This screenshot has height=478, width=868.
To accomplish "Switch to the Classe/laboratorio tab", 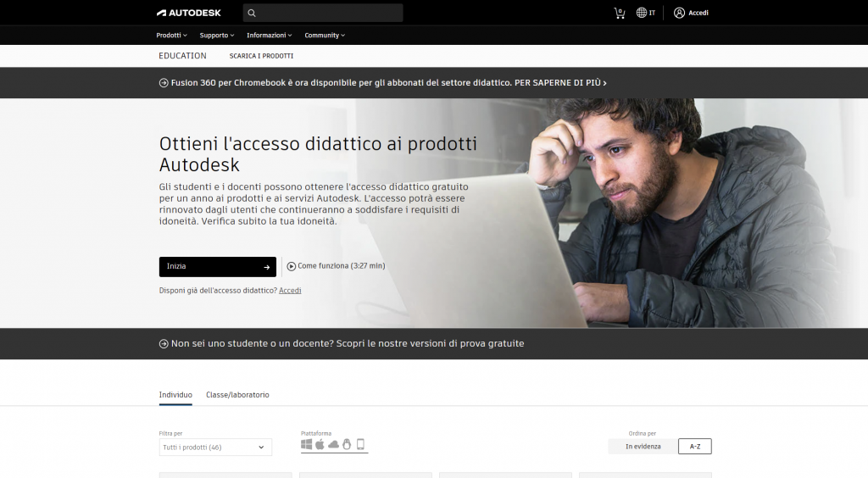I will pyautogui.click(x=237, y=395).
